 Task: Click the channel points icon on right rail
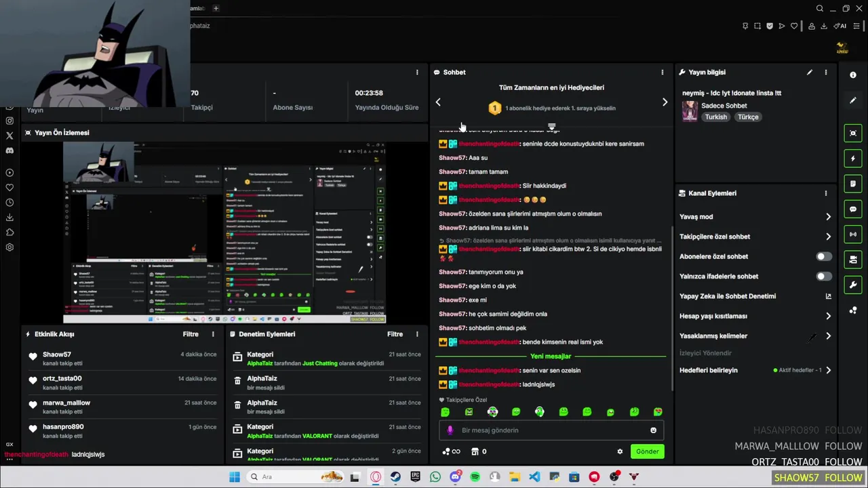[x=853, y=310]
